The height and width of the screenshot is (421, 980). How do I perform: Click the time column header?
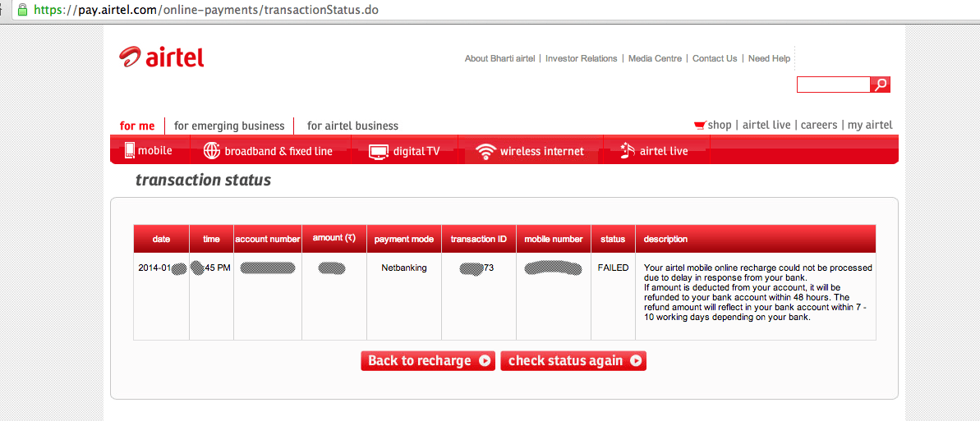[211, 239]
